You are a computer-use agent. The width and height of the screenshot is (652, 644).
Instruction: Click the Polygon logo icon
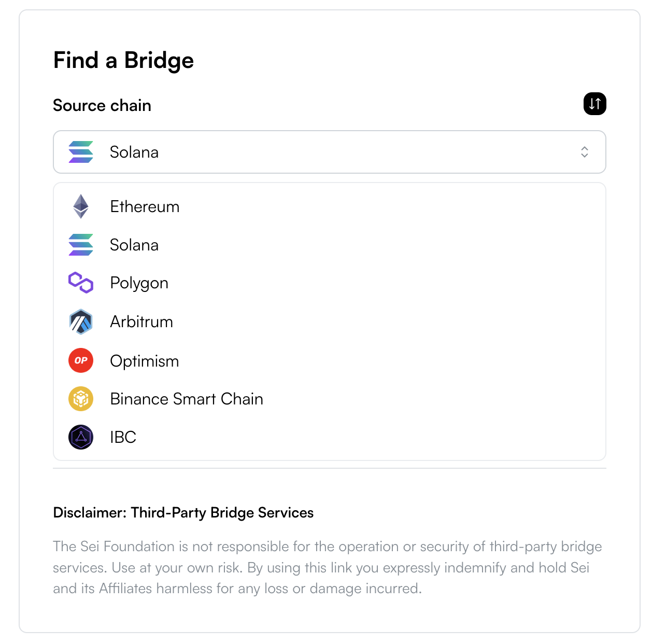[x=81, y=283]
